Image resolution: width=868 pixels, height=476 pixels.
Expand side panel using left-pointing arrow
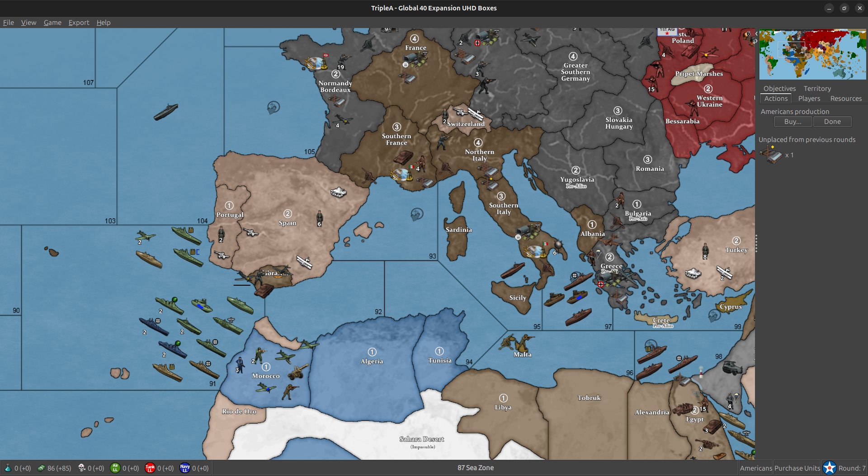(x=756, y=33)
